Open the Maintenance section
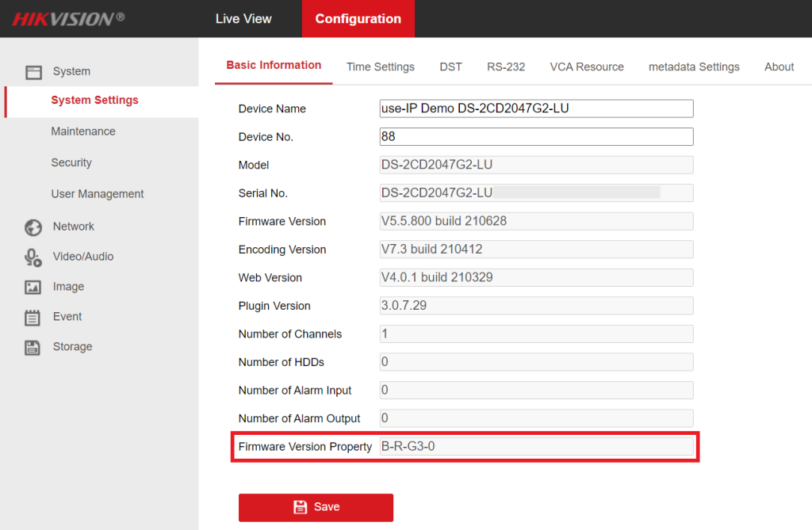This screenshot has width=812, height=530. [82, 131]
